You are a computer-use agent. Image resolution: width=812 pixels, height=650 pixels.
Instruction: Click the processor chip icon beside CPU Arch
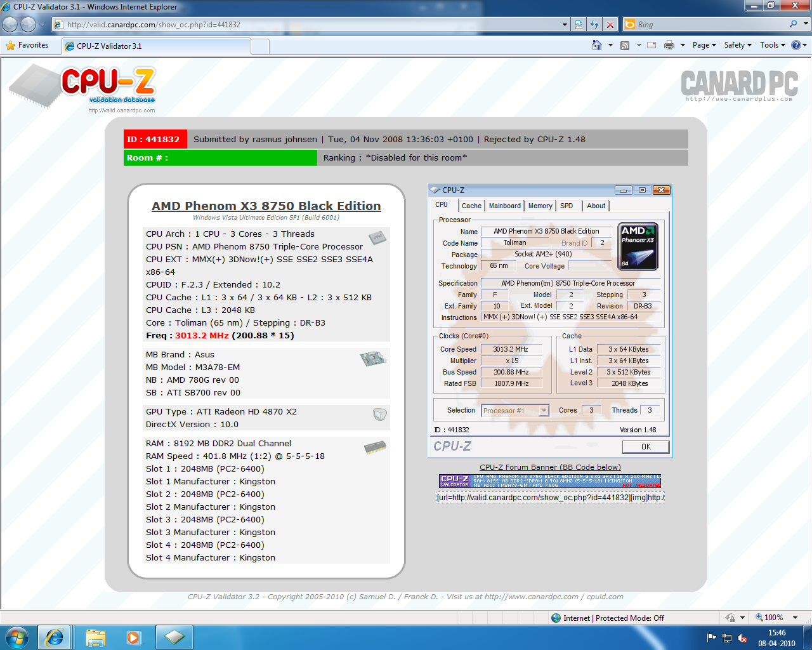point(377,237)
